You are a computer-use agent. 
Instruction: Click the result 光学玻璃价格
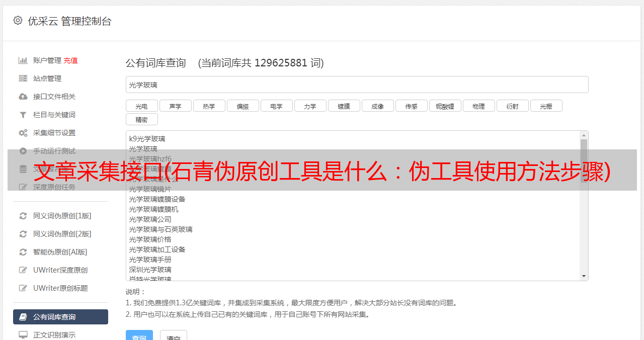tap(150, 239)
